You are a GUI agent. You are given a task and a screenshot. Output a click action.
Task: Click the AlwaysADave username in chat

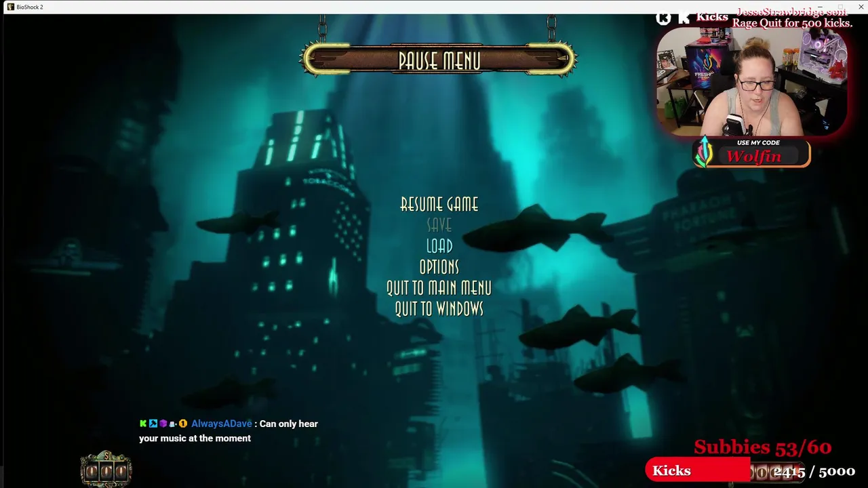coord(221,424)
